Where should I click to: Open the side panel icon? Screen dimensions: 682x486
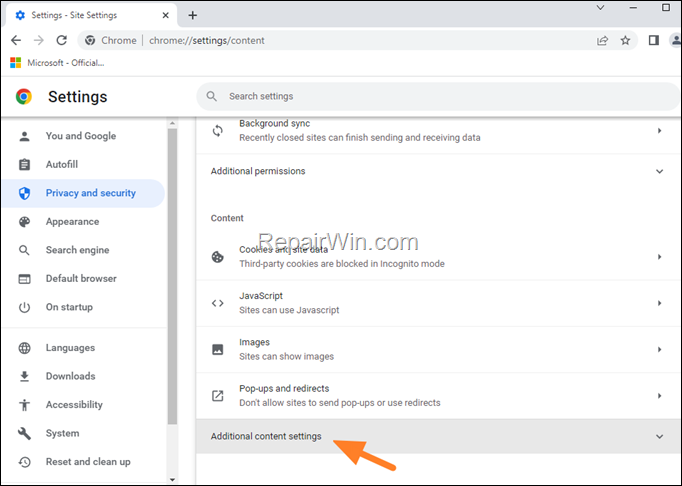[x=654, y=40]
